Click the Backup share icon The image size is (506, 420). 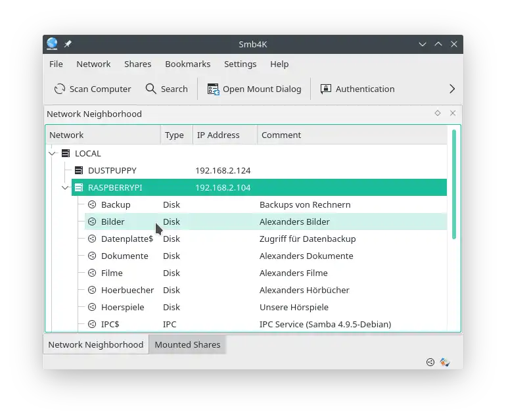(92, 204)
